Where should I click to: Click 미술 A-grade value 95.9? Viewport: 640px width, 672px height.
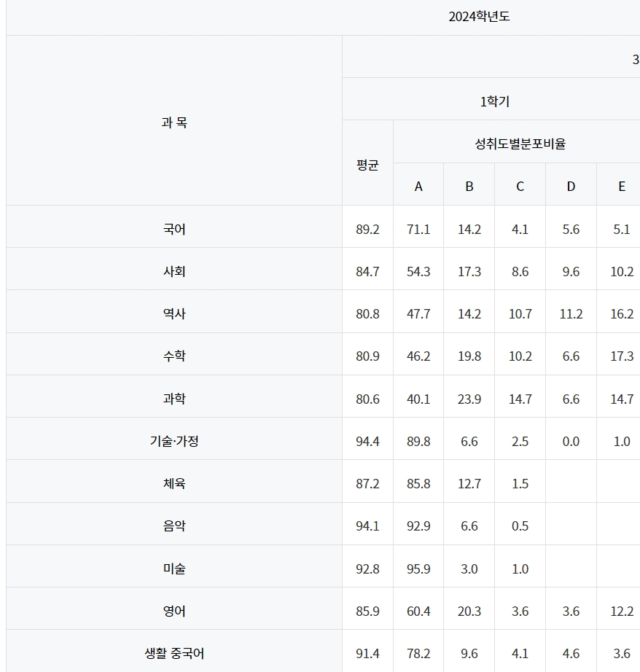click(418, 569)
